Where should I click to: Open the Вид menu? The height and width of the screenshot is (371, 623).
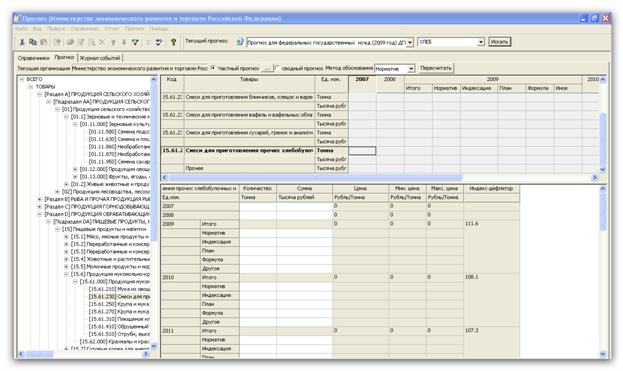point(37,29)
